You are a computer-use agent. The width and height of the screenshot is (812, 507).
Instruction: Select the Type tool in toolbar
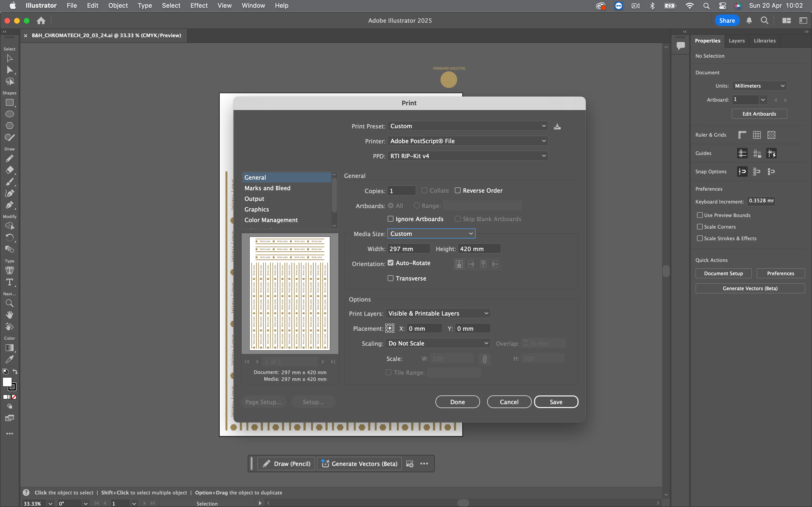9,282
